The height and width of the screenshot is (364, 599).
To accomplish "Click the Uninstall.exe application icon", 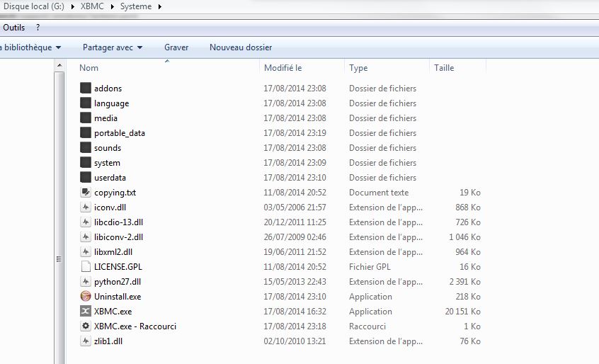I will 86,297.
